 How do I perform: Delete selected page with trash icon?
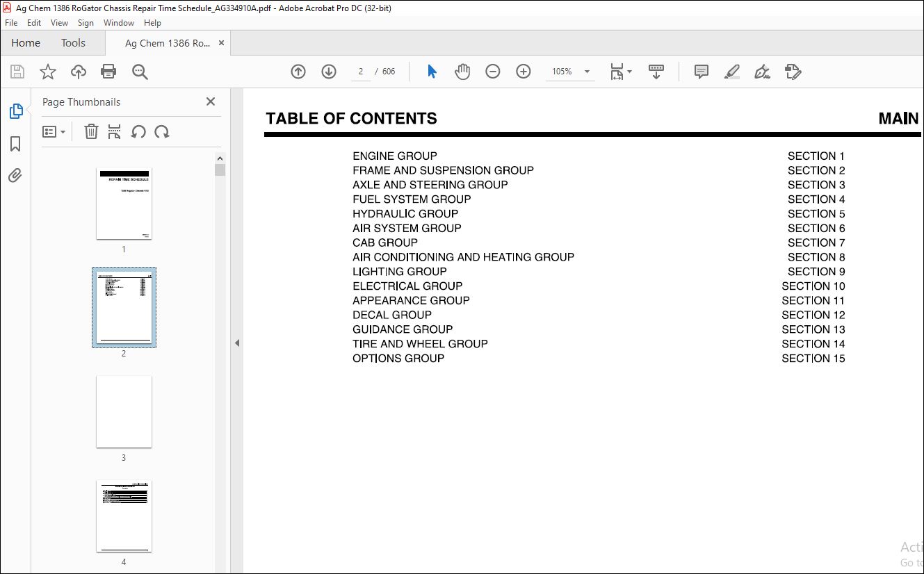tap(91, 131)
